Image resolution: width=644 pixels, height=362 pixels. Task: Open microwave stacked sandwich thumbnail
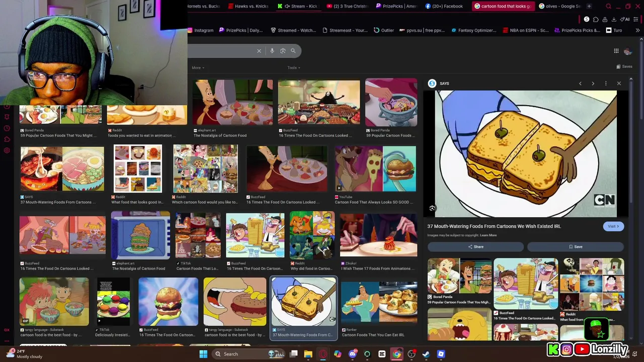click(140, 235)
